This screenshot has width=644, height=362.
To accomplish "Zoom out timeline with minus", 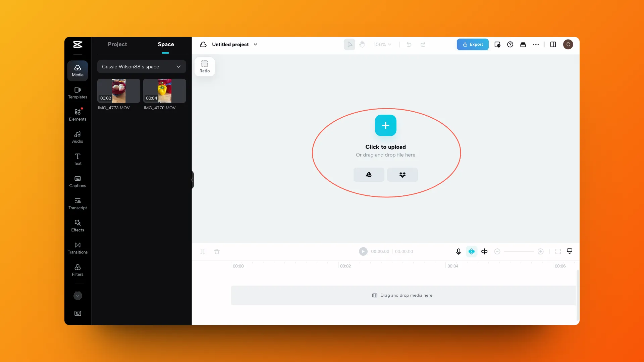I will (x=497, y=251).
